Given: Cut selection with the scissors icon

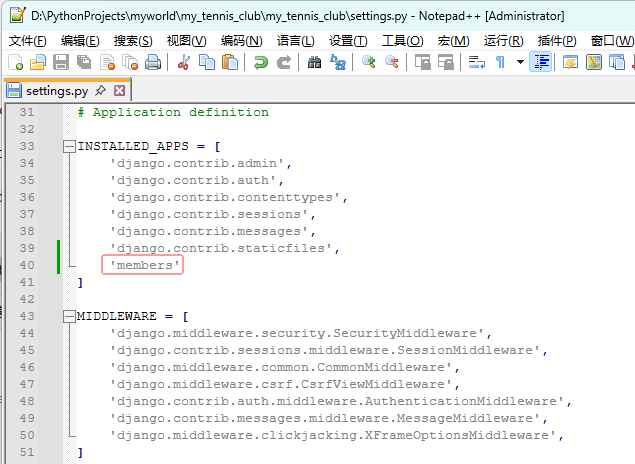Looking at the screenshot, I should 184,63.
